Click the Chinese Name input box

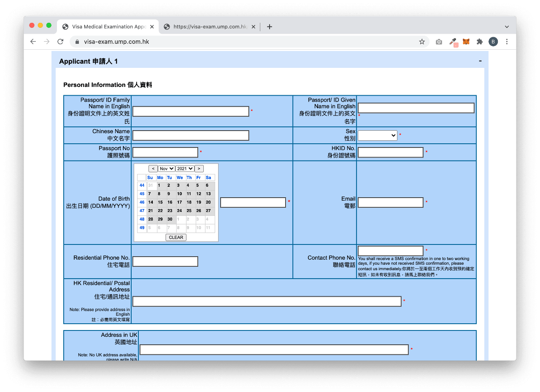(x=191, y=135)
